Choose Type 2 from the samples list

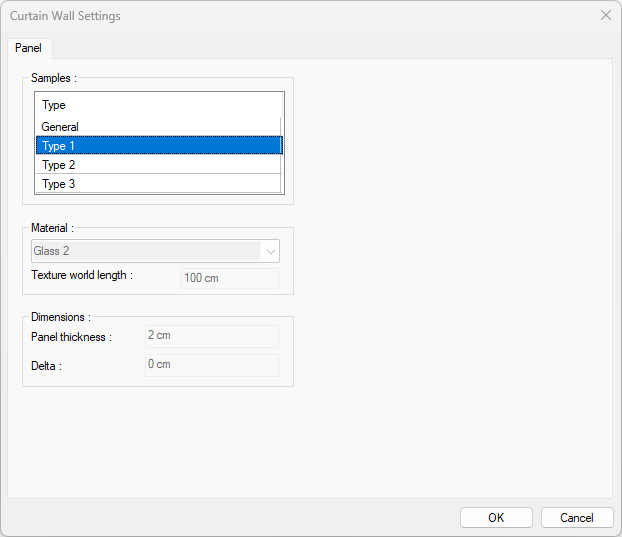[x=159, y=165]
